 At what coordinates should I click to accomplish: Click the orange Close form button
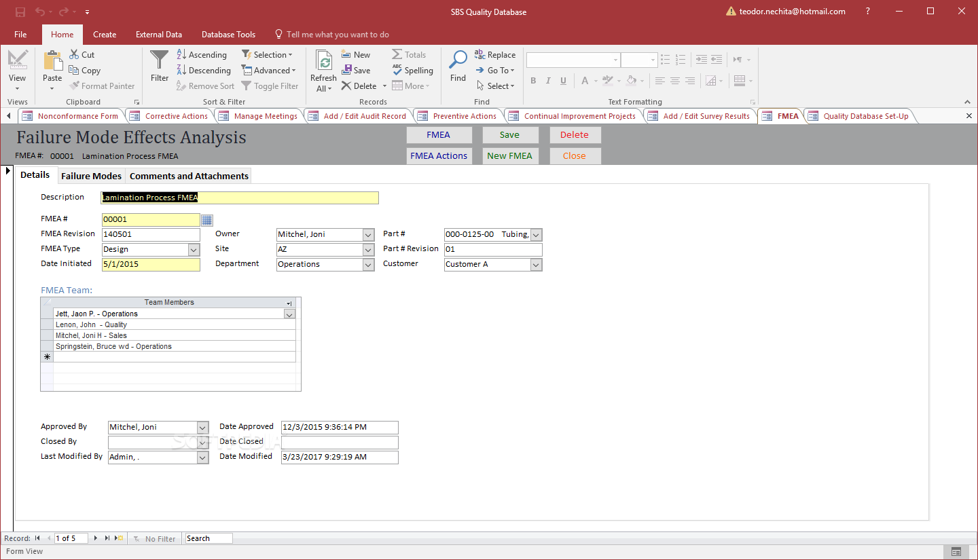pos(575,156)
